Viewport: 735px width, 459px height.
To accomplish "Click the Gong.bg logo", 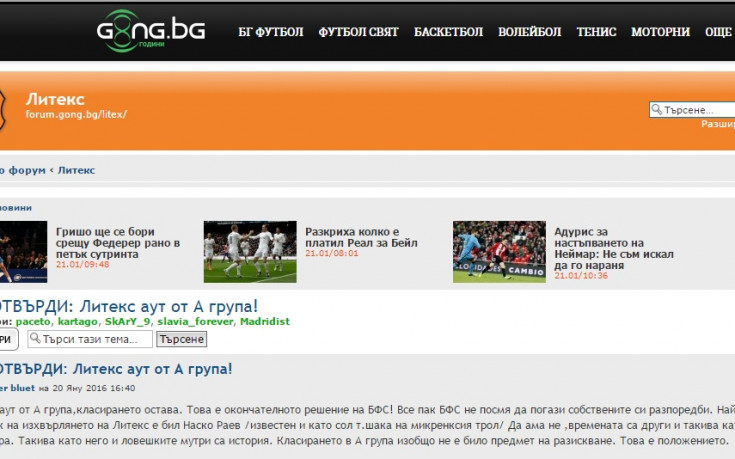I will point(151,31).
